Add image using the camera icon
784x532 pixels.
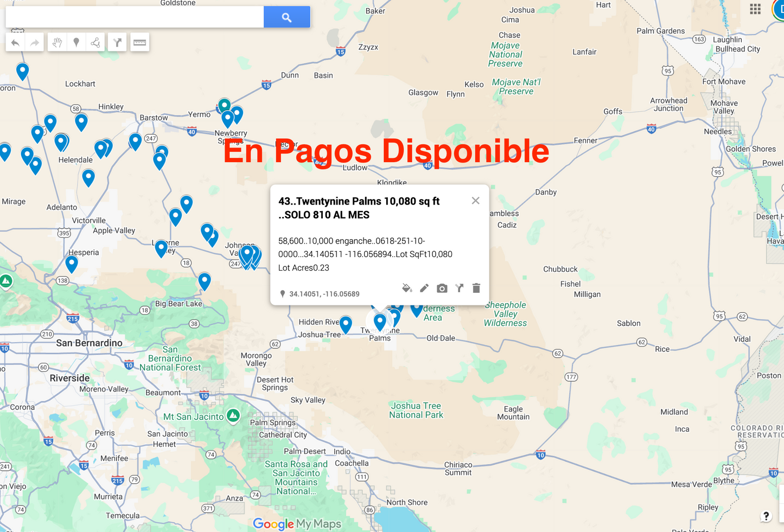pos(442,288)
